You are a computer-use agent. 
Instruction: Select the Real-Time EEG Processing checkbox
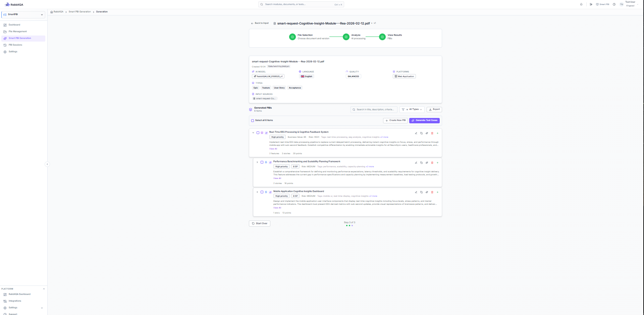pyautogui.click(x=258, y=133)
